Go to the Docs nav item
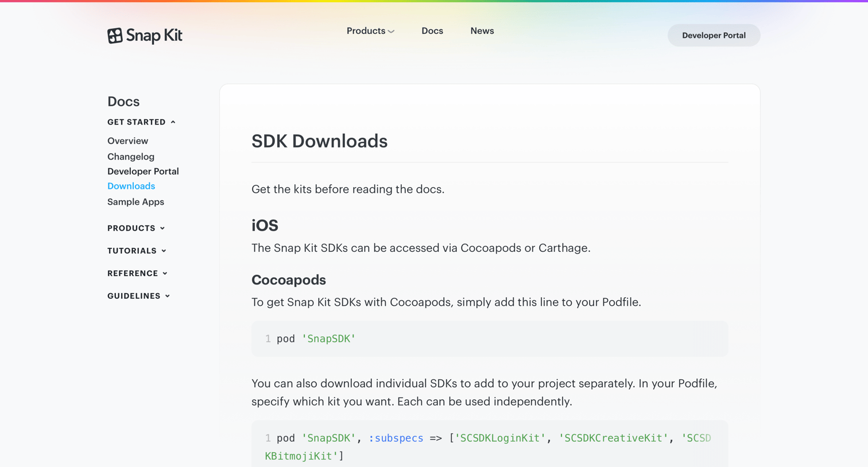Screen dimensions: 868x467 point(432,31)
